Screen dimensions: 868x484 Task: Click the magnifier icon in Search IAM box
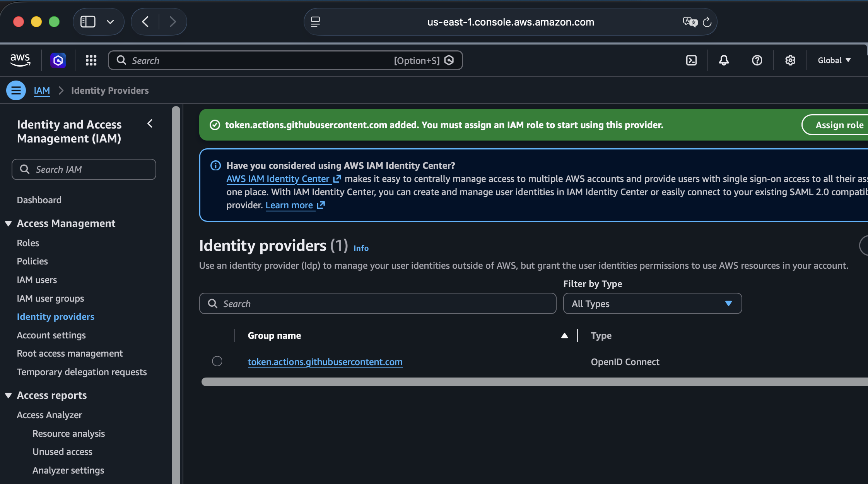[25, 170]
